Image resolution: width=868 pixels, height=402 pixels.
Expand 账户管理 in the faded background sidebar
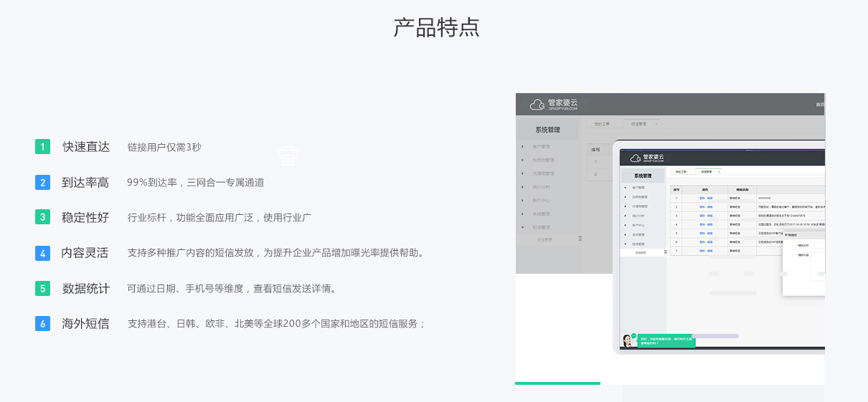[x=541, y=146]
